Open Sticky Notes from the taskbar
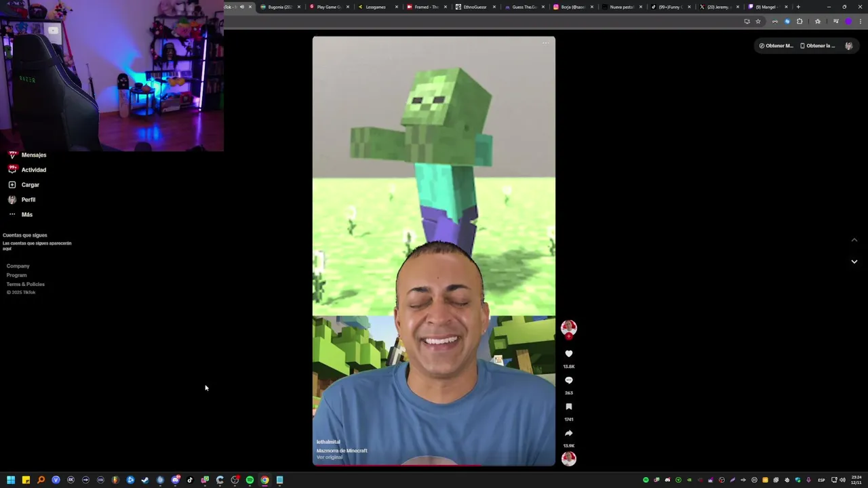The height and width of the screenshot is (488, 868). click(26, 480)
